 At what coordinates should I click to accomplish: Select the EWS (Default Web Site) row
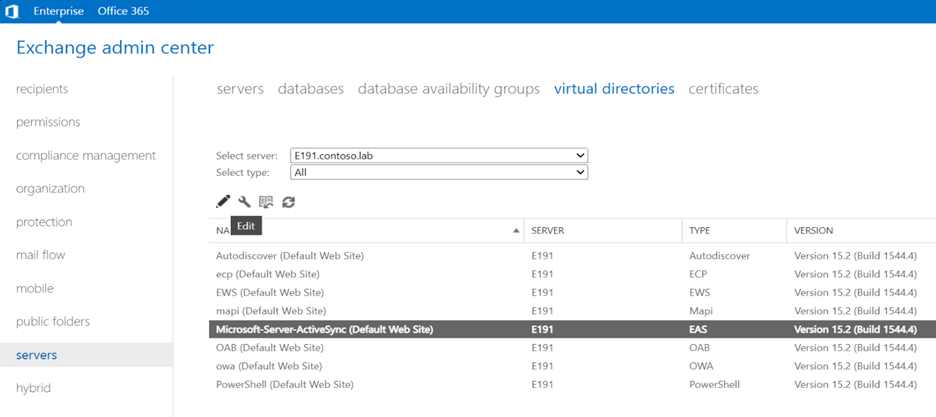(x=572, y=293)
